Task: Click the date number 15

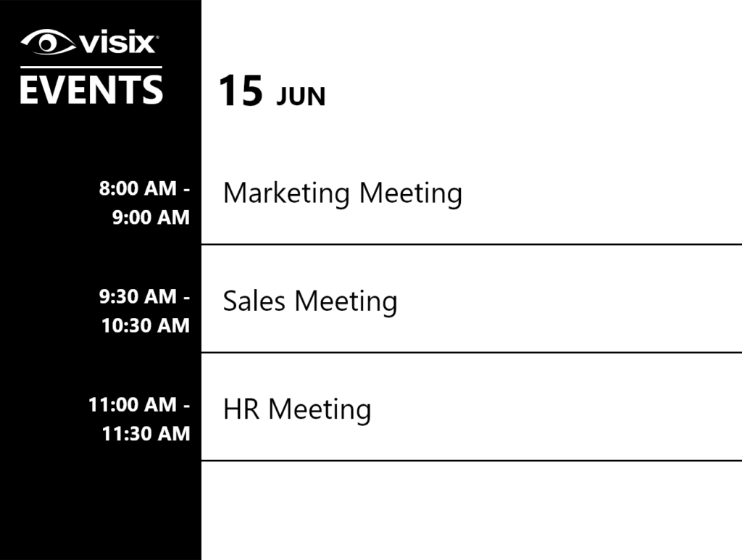Action: pos(240,91)
